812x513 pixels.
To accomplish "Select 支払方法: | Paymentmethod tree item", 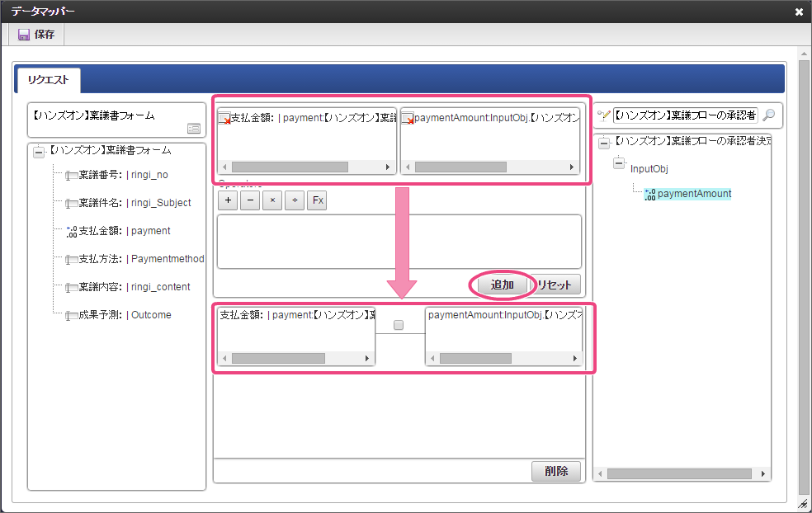I will tap(141, 259).
